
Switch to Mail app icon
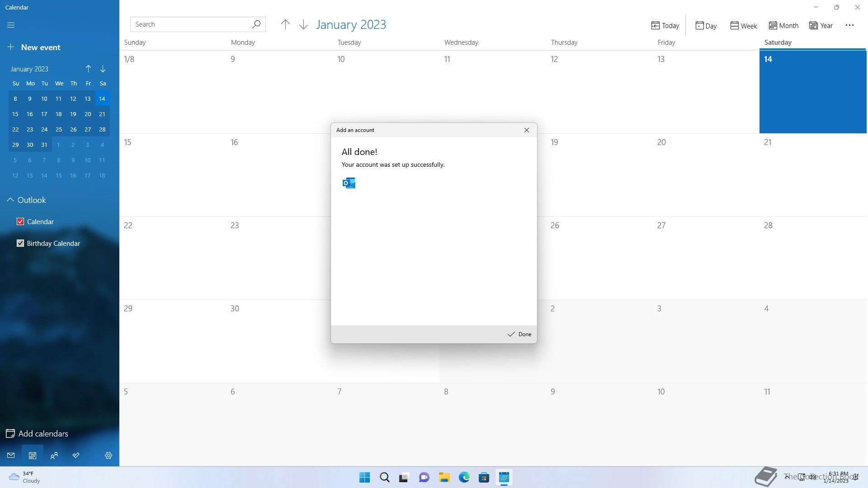coord(11,455)
